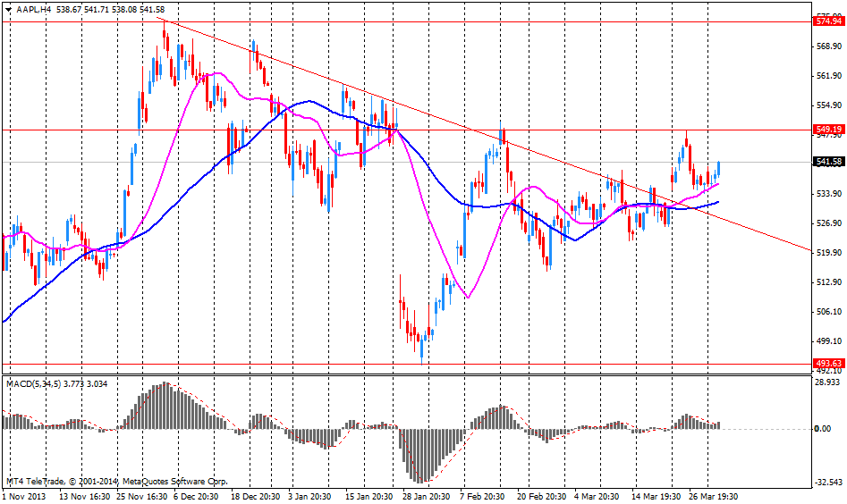Click the 1 Nov 2013 date label
This screenshot has width=847, height=504.
coord(24,497)
